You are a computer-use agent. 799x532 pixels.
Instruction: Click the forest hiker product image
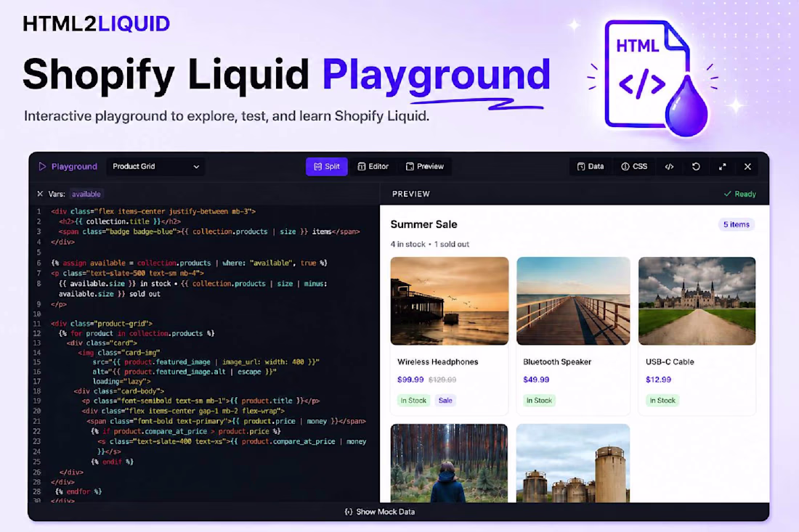pyautogui.click(x=450, y=463)
